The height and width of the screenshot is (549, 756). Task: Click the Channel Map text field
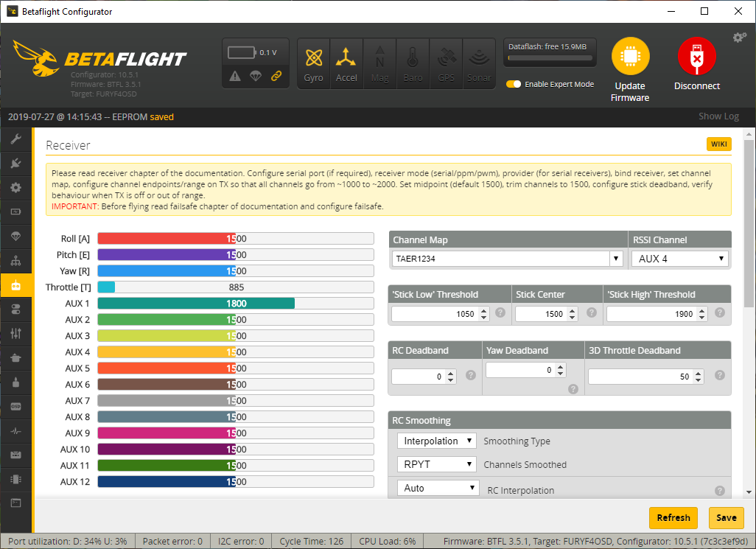(x=500, y=259)
